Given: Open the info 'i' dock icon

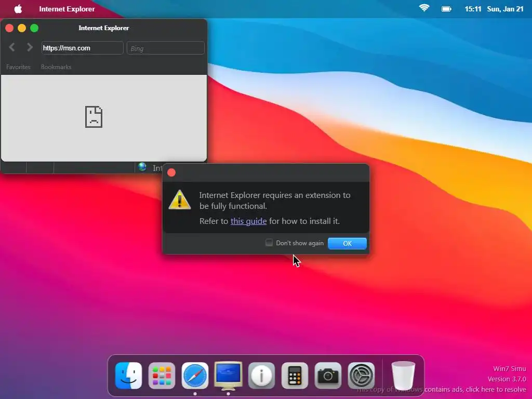Looking at the screenshot, I should tap(262, 376).
